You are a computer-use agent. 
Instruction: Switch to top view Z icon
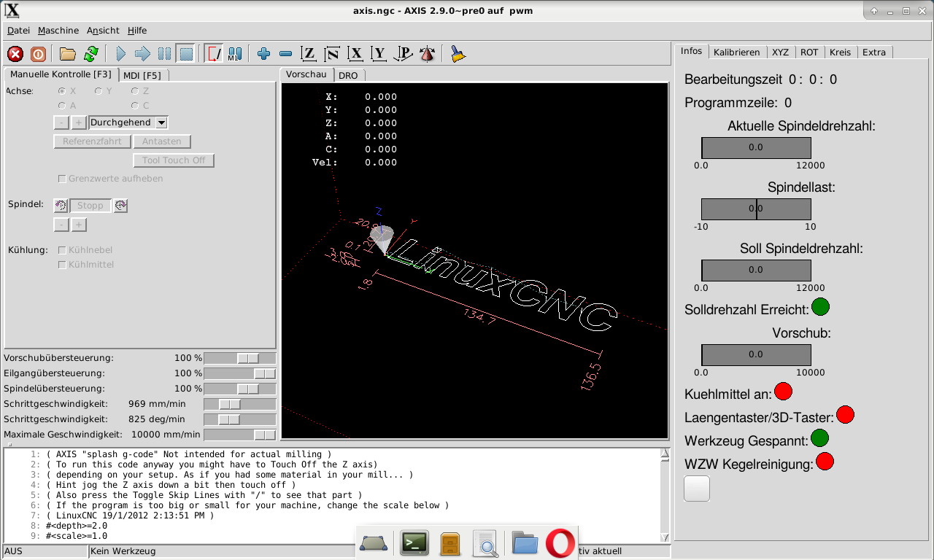pyautogui.click(x=309, y=54)
